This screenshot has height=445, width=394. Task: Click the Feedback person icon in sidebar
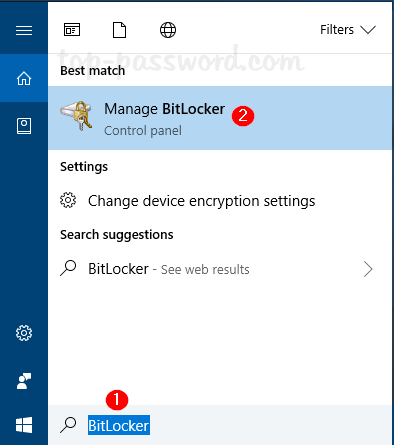(x=24, y=381)
